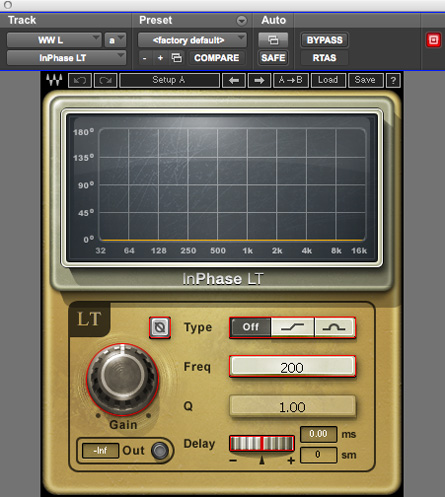Toggle the phase invert button

[x=160, y=327]
